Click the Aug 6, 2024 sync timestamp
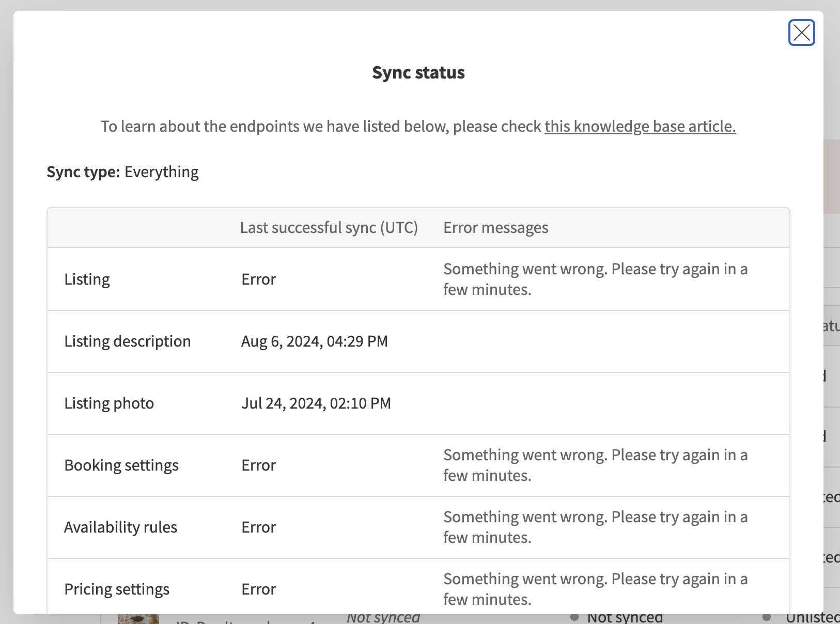840x624 pixels. [x=314, y=341]
